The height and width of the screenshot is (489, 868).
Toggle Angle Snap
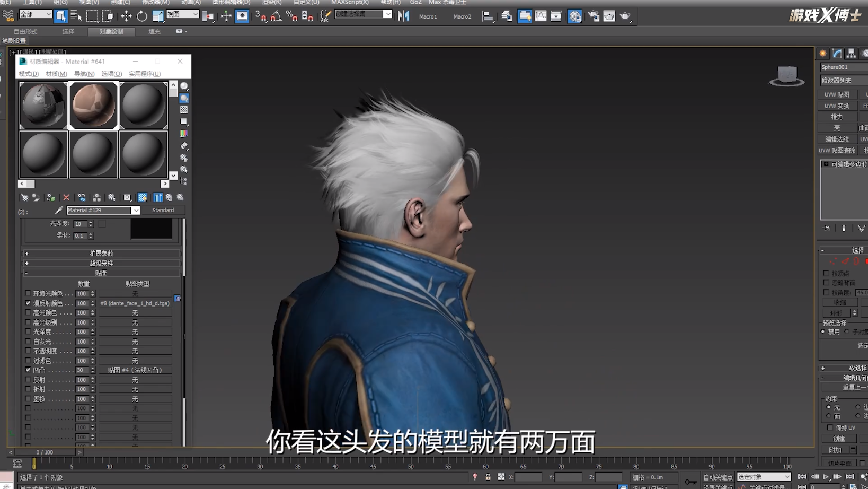pyautogui.click(x=276, y=16)
